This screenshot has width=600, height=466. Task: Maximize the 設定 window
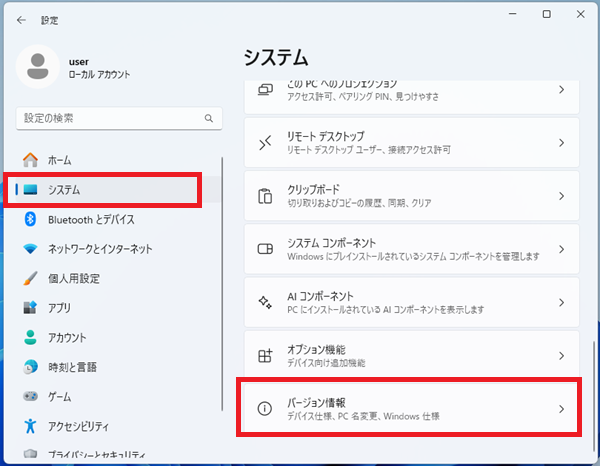click(x=546, y=14)
